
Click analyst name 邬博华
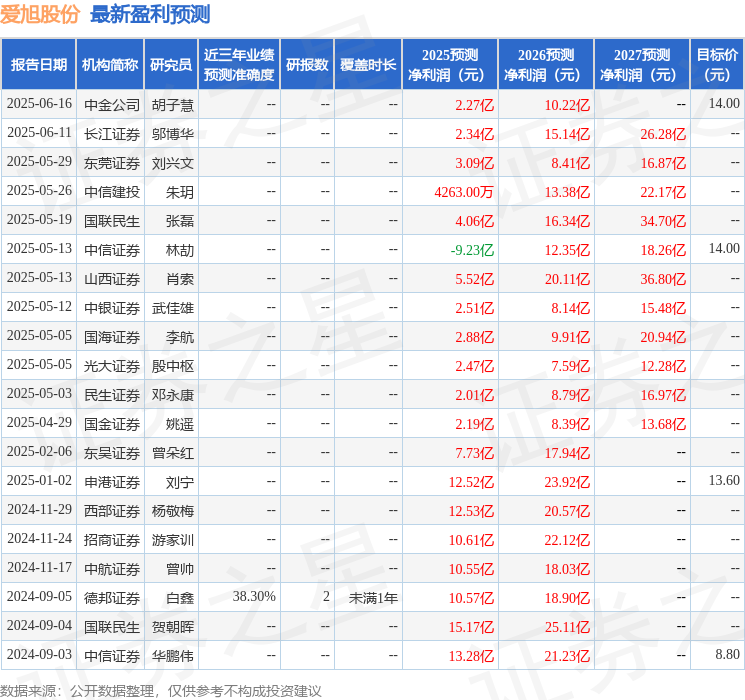(x=172, y=134)
